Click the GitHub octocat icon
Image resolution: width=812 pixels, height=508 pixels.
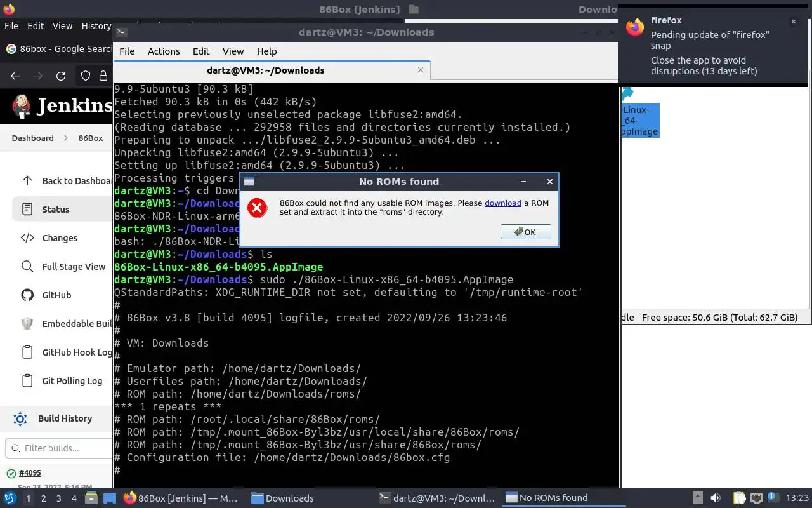[x=27, y=295]
